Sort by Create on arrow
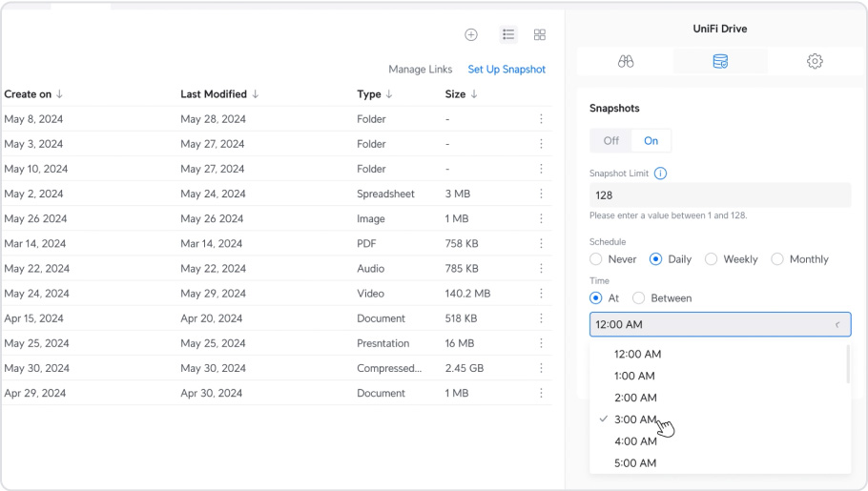The height and width of the screenshot is (491, 868). coord(59,94)
